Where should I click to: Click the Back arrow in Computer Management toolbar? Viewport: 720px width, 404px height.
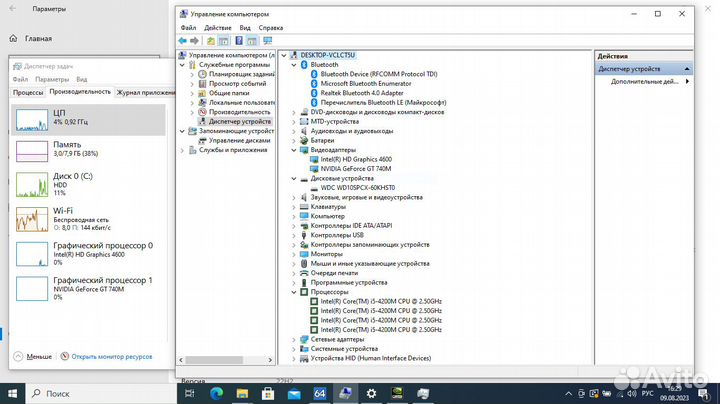pyautogui.click(x=183, y=41)
